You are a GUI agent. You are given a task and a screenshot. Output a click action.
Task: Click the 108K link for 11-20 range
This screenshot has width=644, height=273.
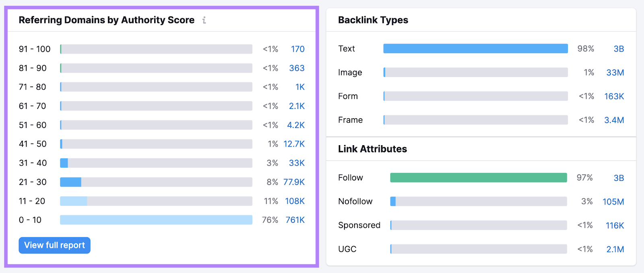tap(295, 201)
